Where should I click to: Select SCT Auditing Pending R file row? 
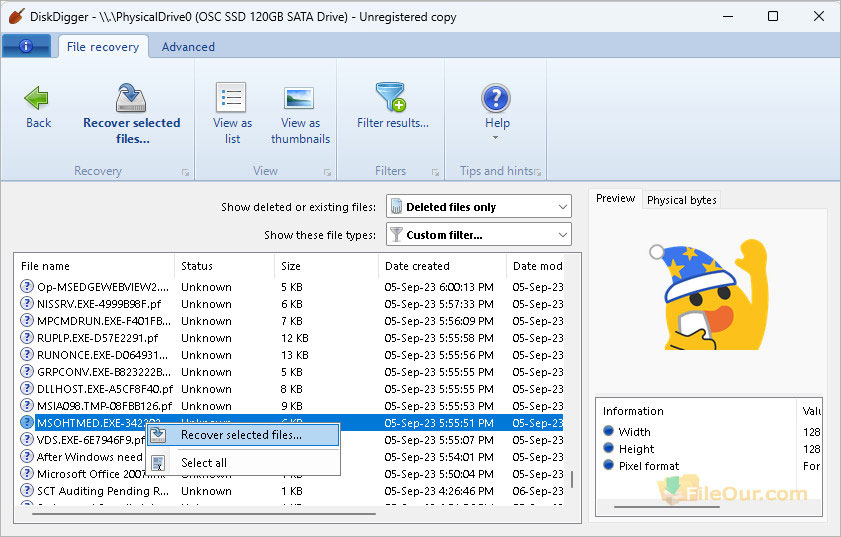290,491
